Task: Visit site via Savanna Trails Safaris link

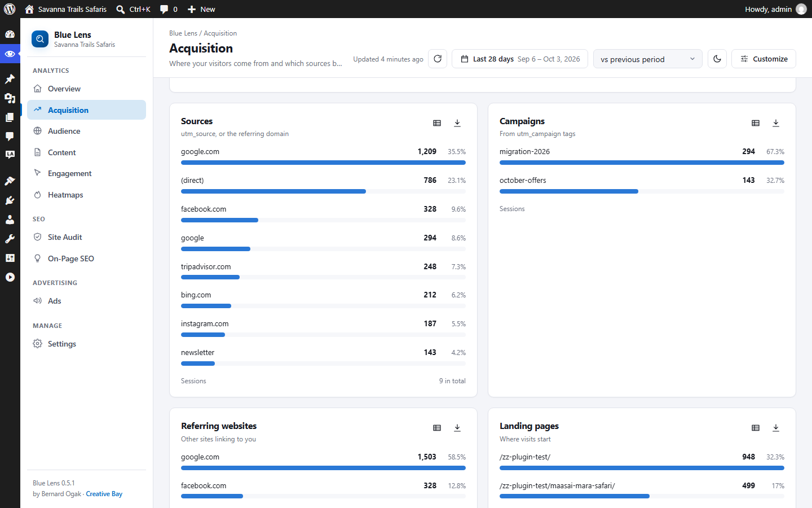Action: (66, 9)
